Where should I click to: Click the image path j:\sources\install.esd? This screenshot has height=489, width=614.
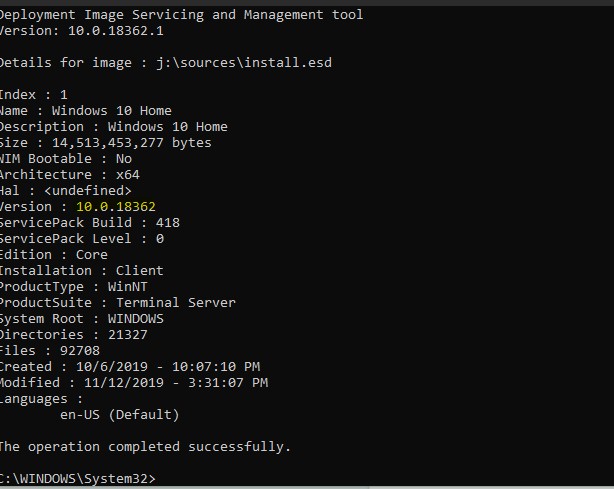point(244,63)
